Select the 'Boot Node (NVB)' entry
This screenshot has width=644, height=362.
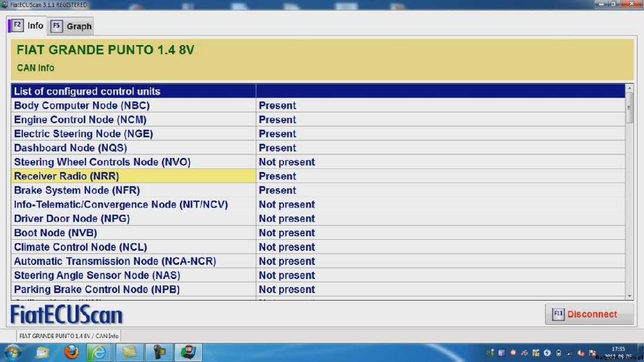pyautogui.click(x=133, y=233)
